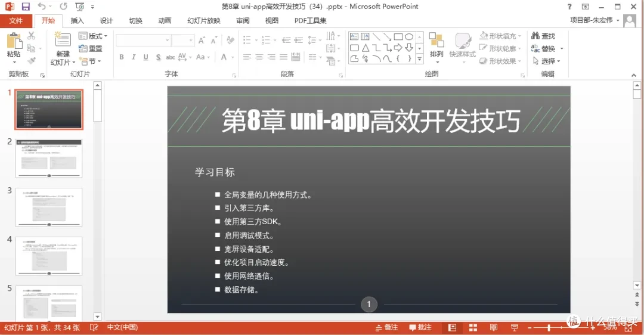Toggle center text alignment

tap(259, 57)
